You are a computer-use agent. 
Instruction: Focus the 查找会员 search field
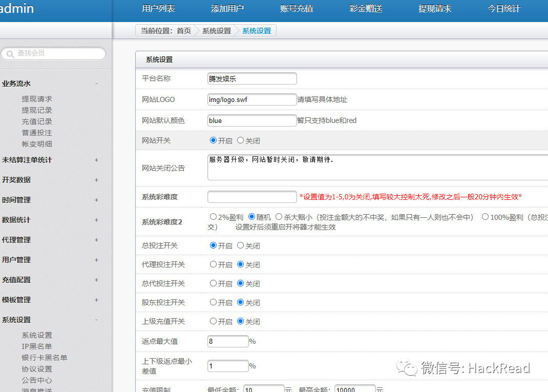(53, 53)
